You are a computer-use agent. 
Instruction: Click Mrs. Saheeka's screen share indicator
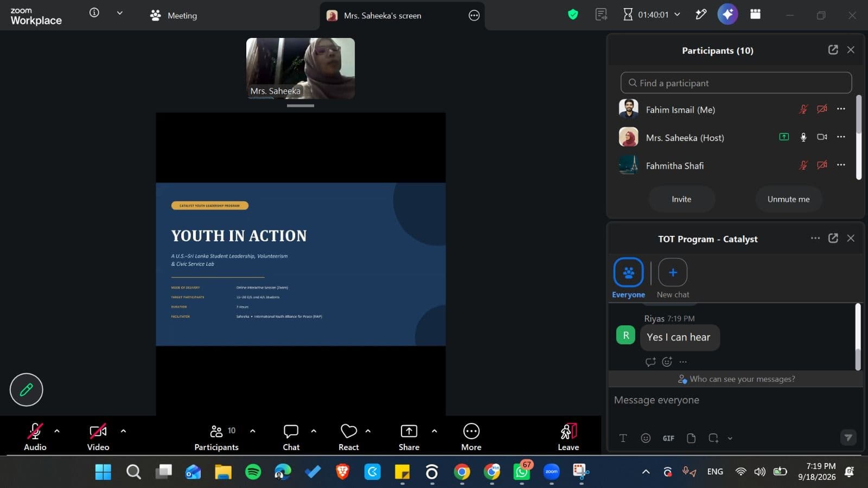(x=784, y=137)
